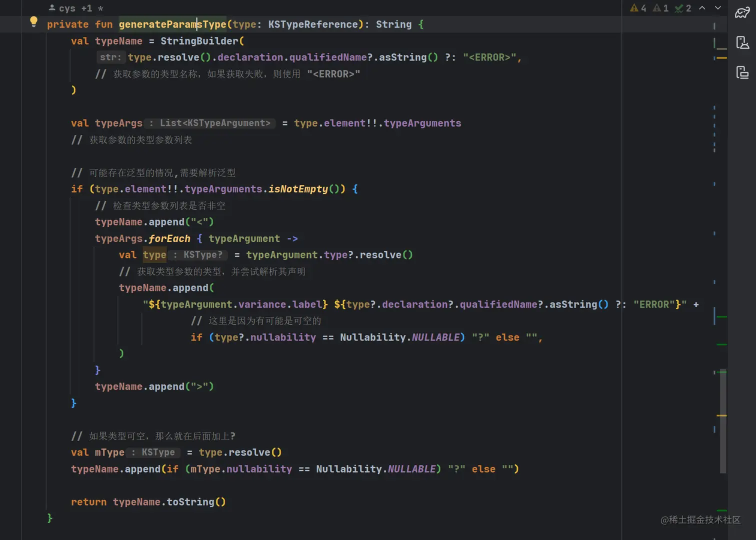The image size is (756, 540).
Task: Jump to next highlighted problem arrow
Action: [718, 8]
